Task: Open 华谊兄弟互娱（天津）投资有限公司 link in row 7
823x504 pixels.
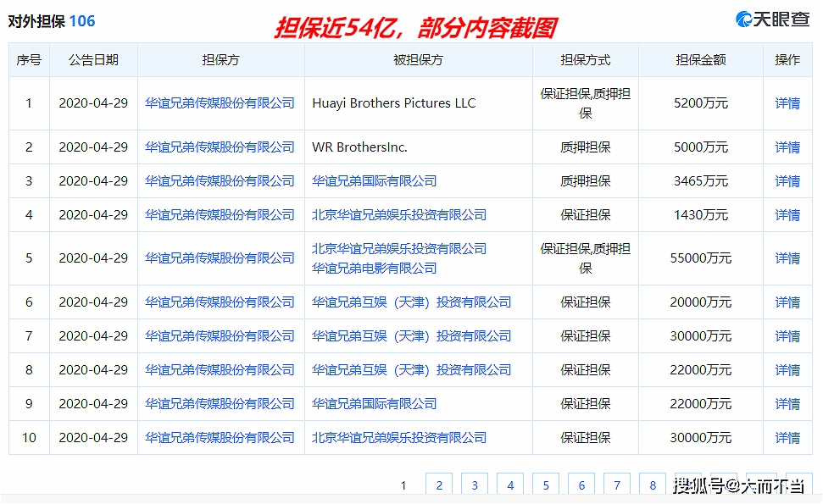Action: pyautogui.click(x=412, y=336)
